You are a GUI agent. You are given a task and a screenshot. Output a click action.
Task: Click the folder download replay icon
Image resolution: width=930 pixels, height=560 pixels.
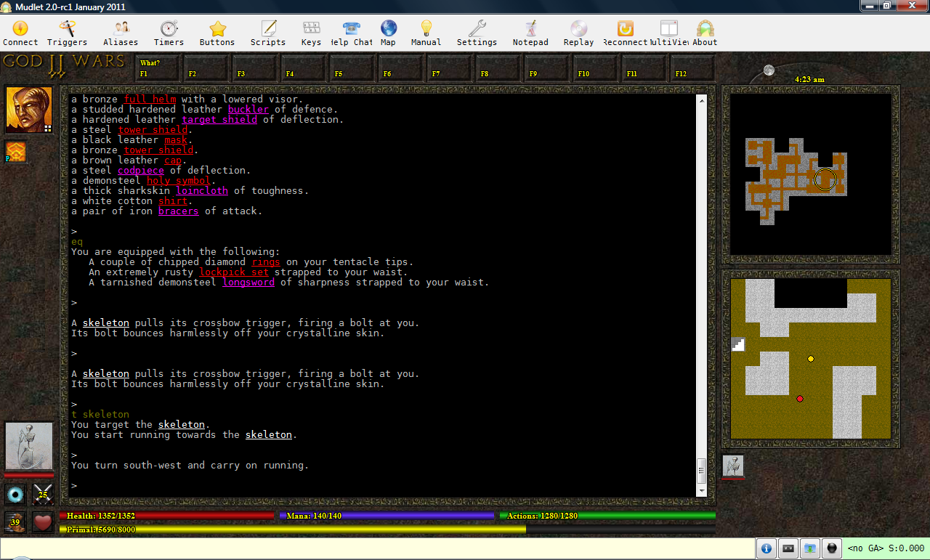[x=810, y=548]
